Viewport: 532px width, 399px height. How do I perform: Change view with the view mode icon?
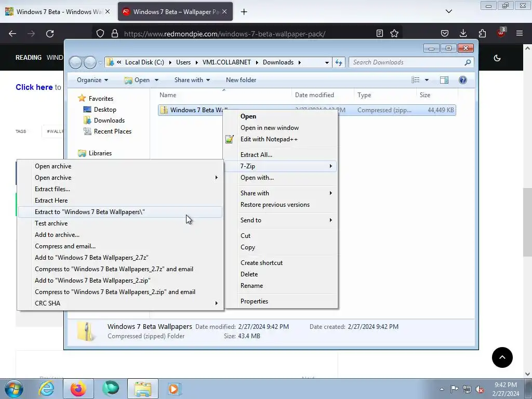415,80
